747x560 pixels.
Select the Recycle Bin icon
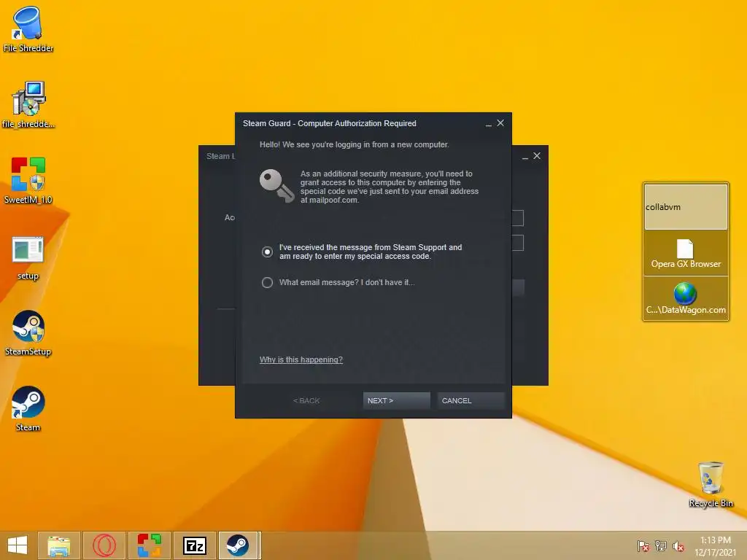click(x=711, y=483)
